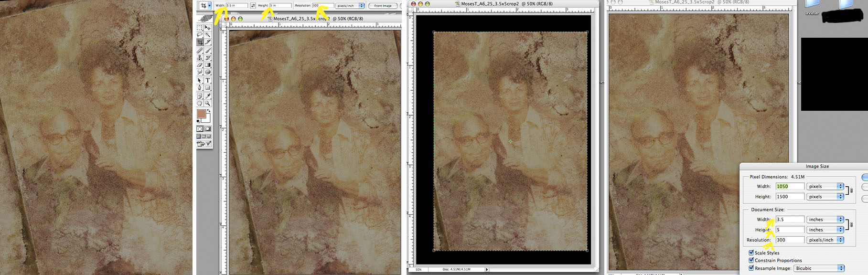Select the History Brush tool
This screenshot has width=868, height=275.
coord(208,57)
